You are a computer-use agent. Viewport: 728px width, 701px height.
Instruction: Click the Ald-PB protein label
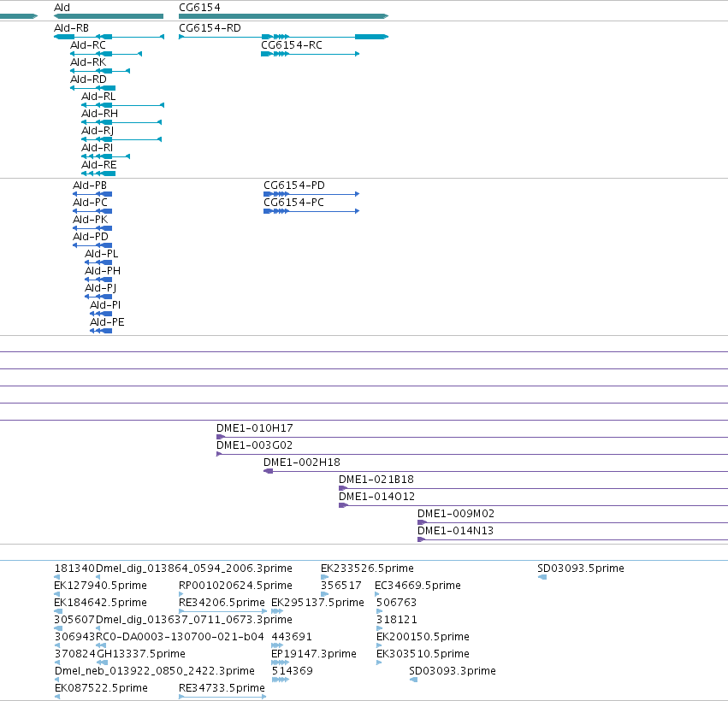pyautogui.click(x=90, y=186)
